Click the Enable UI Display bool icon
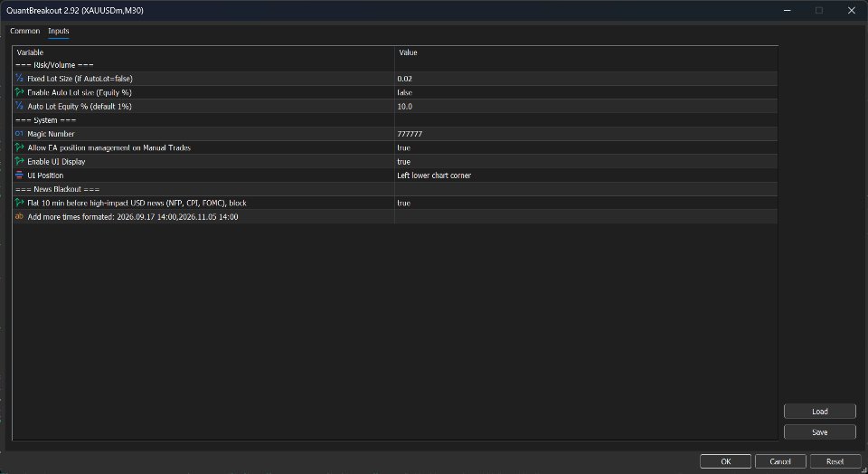The width and height of the screenshot is (868, 474). pyautogui.click(x=19, y=162)
